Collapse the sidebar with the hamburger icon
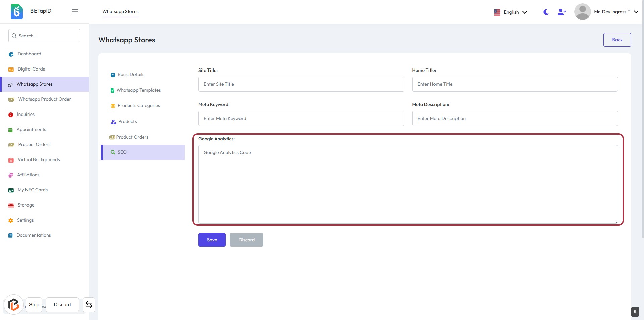The height and width of the screenshot is (320, 644). pos(75,12)
